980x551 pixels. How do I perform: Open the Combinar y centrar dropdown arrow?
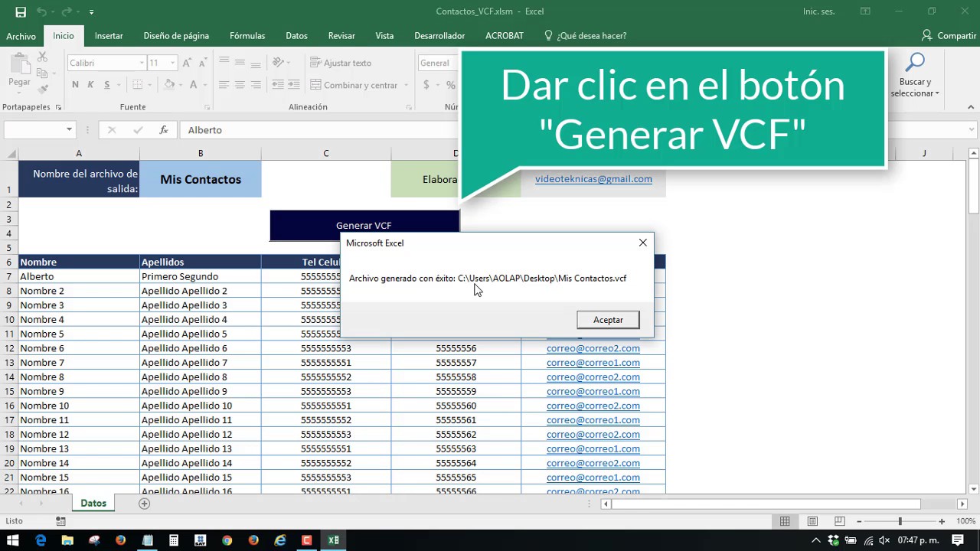(x=405, y=85)
